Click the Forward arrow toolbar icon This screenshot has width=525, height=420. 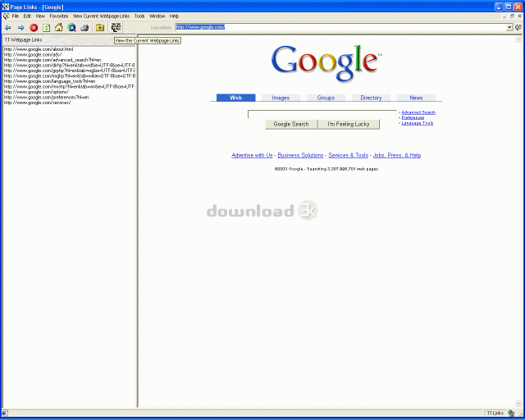coord(21,28)
